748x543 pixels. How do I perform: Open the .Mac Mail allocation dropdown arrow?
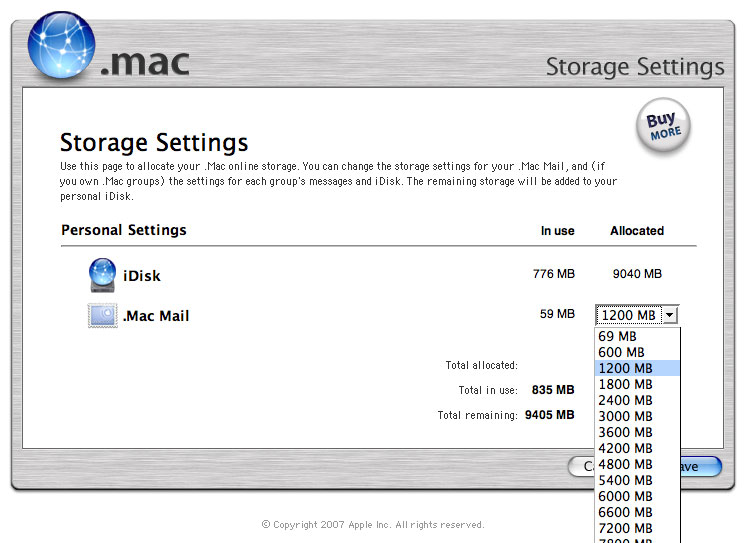click(670, 315)
